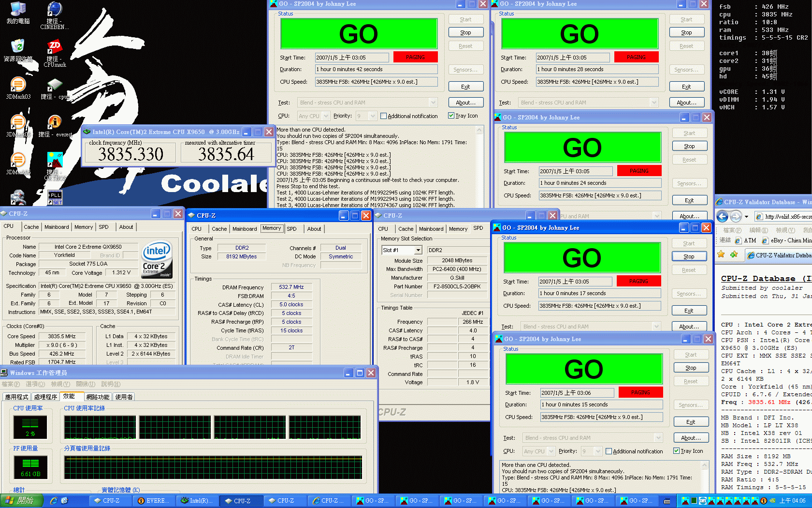Launch the ZD CPUmark desktop shortcut

click(55, 53)
